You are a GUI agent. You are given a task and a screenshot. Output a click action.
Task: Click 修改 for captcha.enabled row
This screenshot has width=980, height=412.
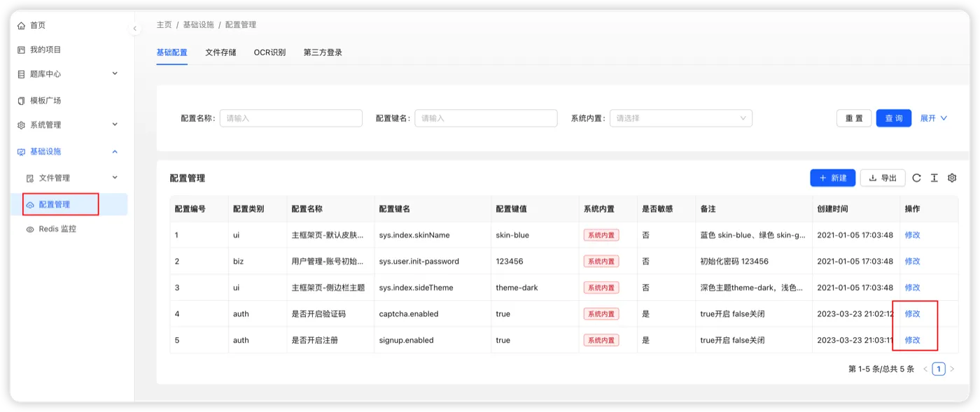(x=912, y=314)
